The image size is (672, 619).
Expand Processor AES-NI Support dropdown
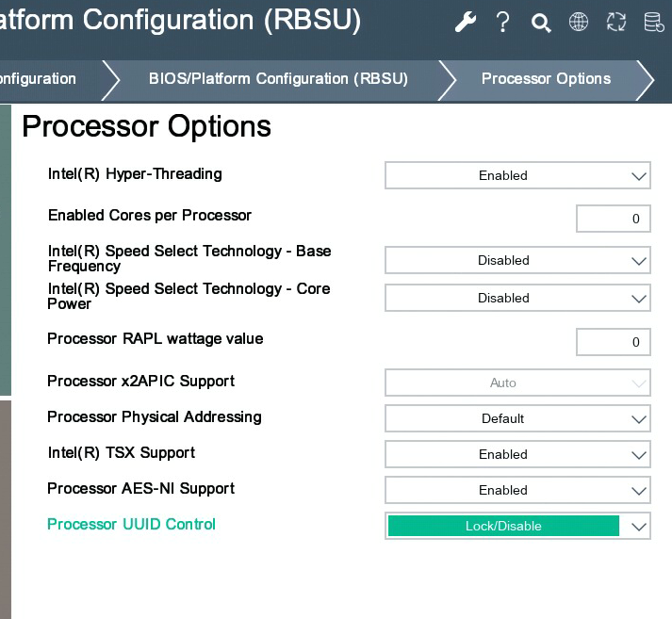[x=517, y=490]
